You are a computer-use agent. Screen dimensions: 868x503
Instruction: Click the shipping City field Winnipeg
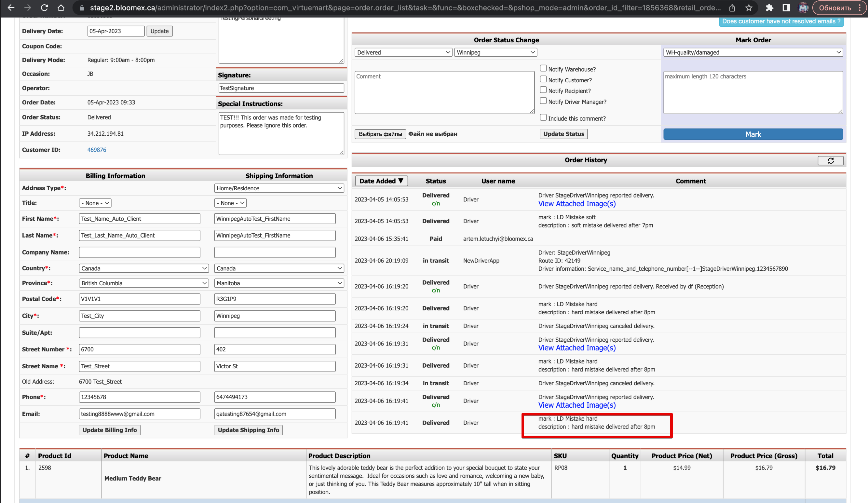pyautogui.click(x=275, y=316)
